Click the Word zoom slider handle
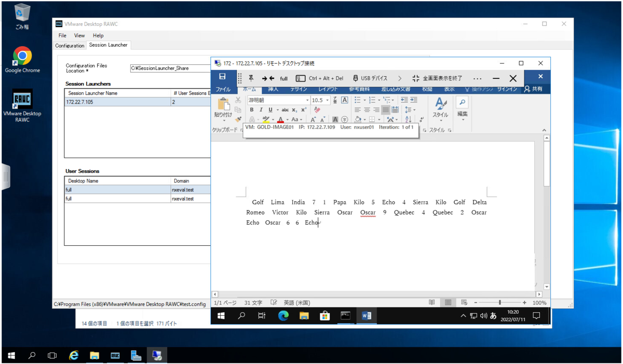The height and width of the screenshot is (364, 623). click(x=500, y=302)
